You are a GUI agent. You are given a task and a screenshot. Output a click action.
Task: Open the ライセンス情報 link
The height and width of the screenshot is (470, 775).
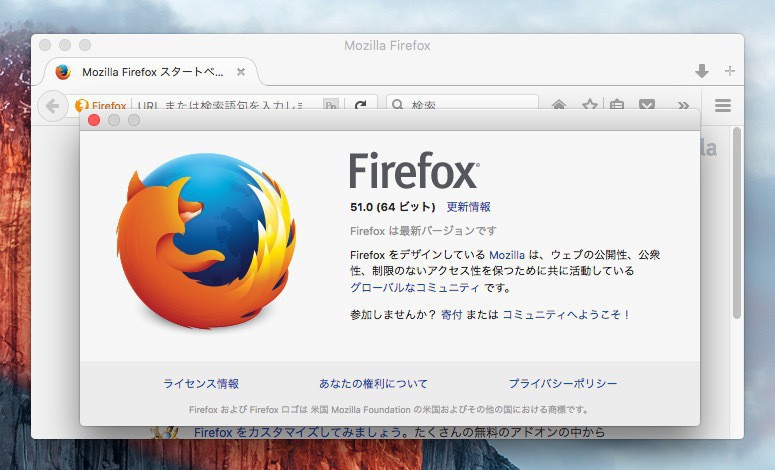[x=201, y=384]
